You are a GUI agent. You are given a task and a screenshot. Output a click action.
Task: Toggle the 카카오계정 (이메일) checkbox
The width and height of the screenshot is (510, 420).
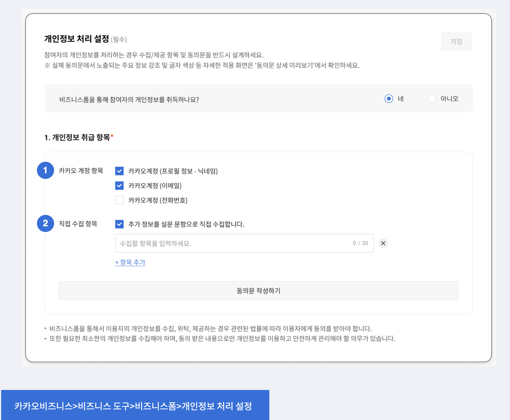(119, 186)
